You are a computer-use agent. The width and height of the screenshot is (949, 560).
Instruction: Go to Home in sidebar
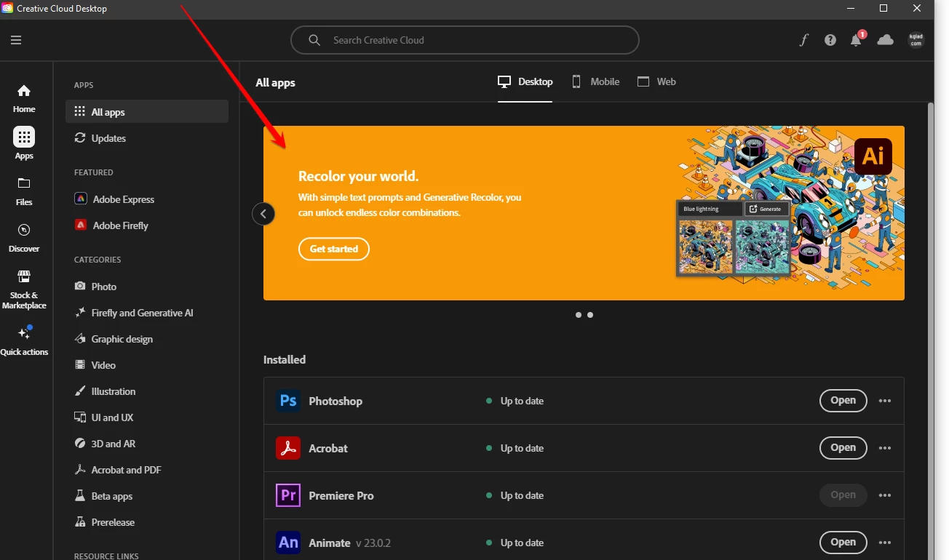pyautogui.click(x=24, y=98)
